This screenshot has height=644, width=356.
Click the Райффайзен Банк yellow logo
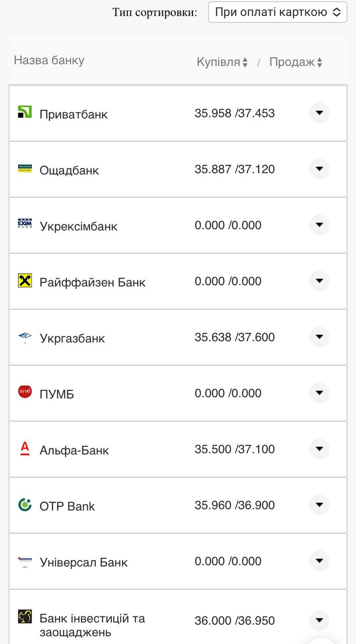click(25, 281)
